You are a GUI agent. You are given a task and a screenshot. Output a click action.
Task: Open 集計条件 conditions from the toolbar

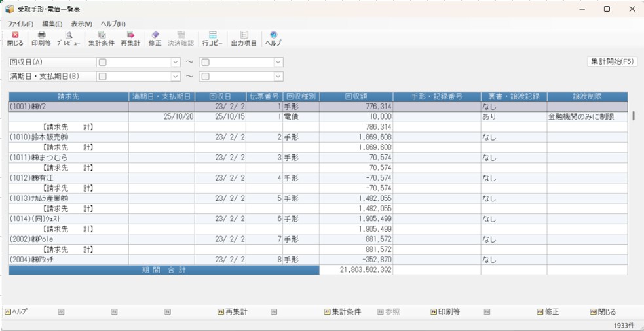[101, 39]
